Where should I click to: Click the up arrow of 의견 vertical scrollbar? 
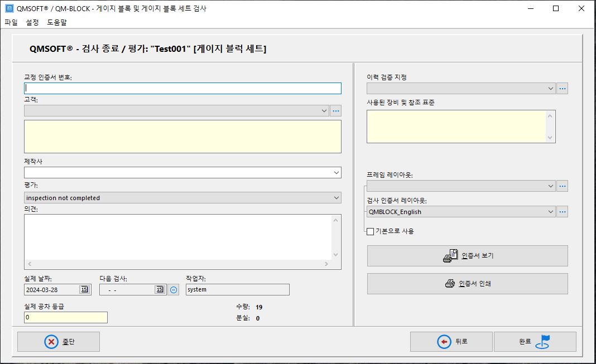tap(335, 220)
